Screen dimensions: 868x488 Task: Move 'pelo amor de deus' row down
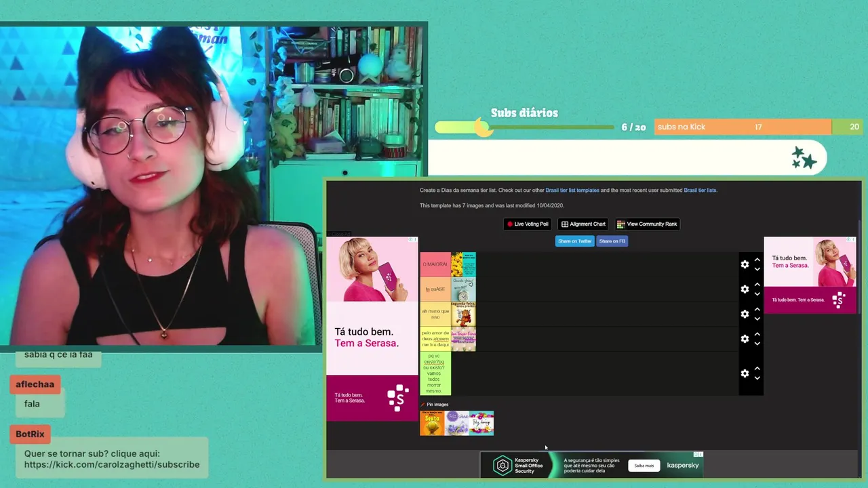click(757, 344)
